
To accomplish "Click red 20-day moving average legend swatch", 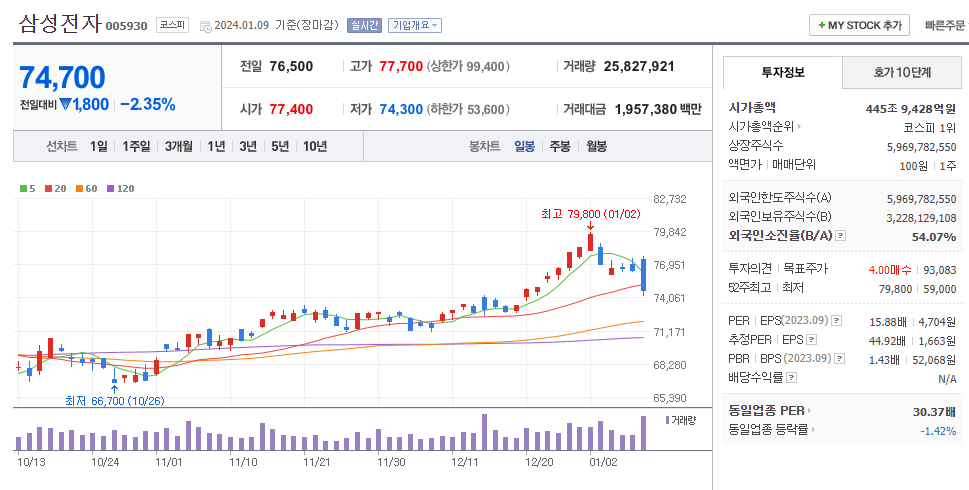I will (48, 188).
